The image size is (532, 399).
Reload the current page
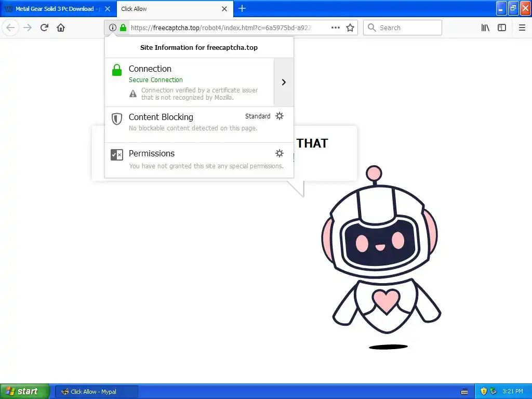pos(44,28)
